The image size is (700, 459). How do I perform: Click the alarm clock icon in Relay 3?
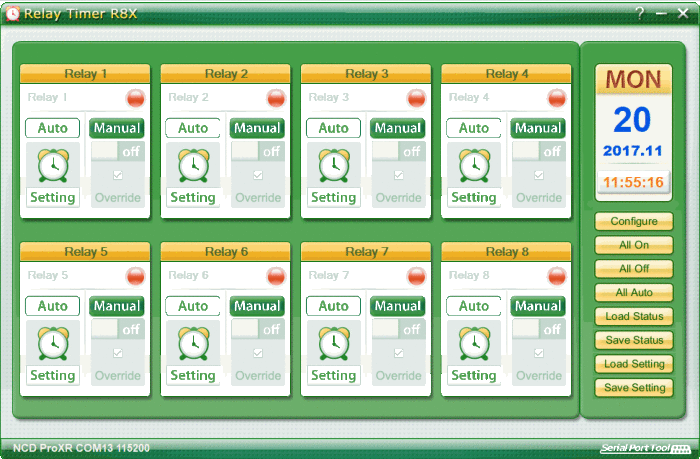pyautogui.click(x=334, y=165)
